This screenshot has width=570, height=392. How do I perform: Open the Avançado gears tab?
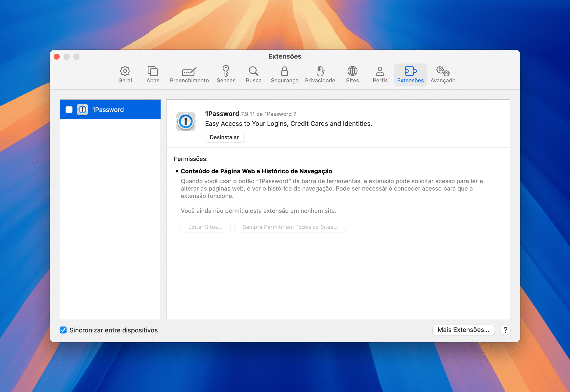[x=443, y=74]
